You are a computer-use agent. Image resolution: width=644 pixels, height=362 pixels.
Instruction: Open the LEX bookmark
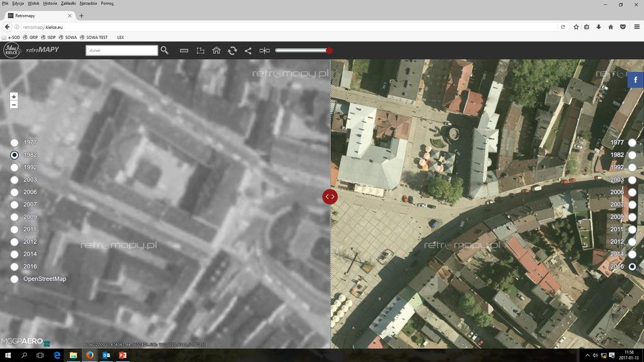pyautogui.click(x=120, y=37)
